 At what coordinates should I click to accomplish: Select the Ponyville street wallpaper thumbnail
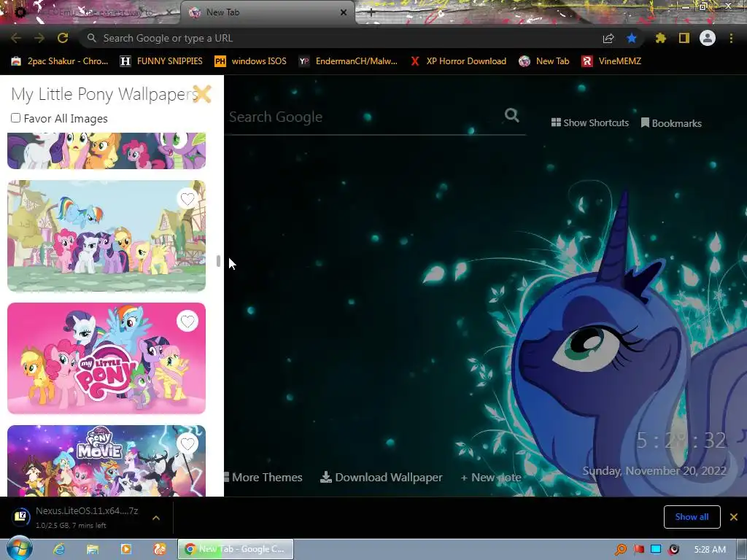107,236
